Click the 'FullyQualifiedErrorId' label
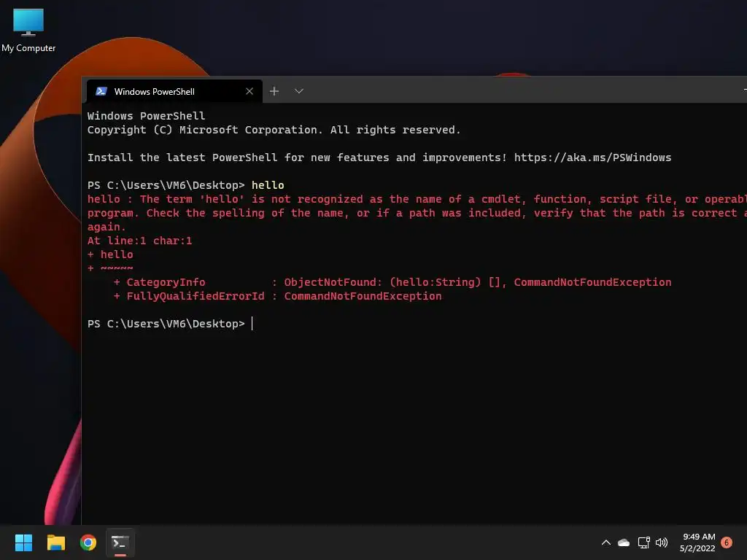Screen dimensions: 747x560 [196, 296]
